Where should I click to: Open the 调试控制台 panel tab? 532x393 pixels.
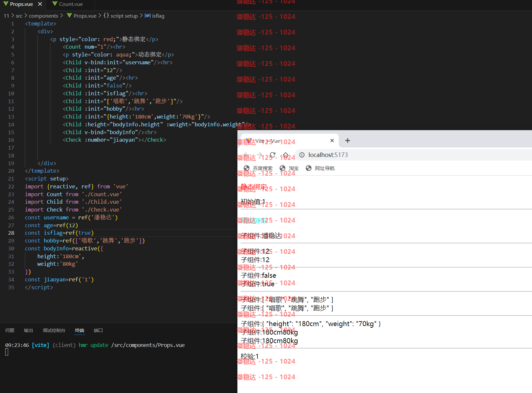tap(54, 330)
